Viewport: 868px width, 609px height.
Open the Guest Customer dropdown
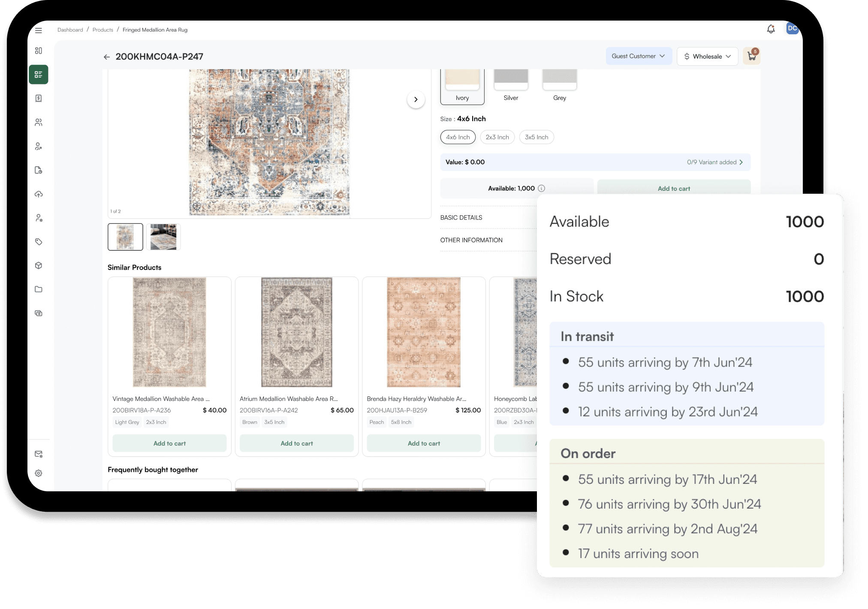coord(638,56)
